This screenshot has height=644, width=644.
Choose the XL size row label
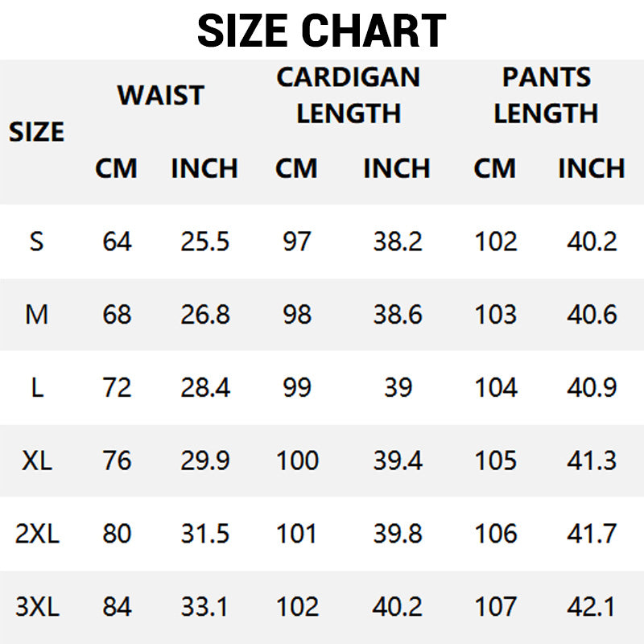click(36, 460)
